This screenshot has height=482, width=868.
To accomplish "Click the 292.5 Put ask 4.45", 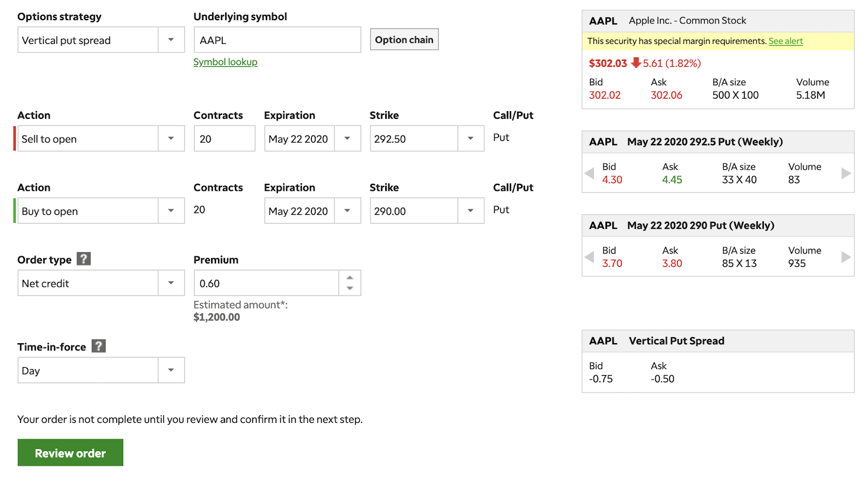I will (x=672, y=180).
